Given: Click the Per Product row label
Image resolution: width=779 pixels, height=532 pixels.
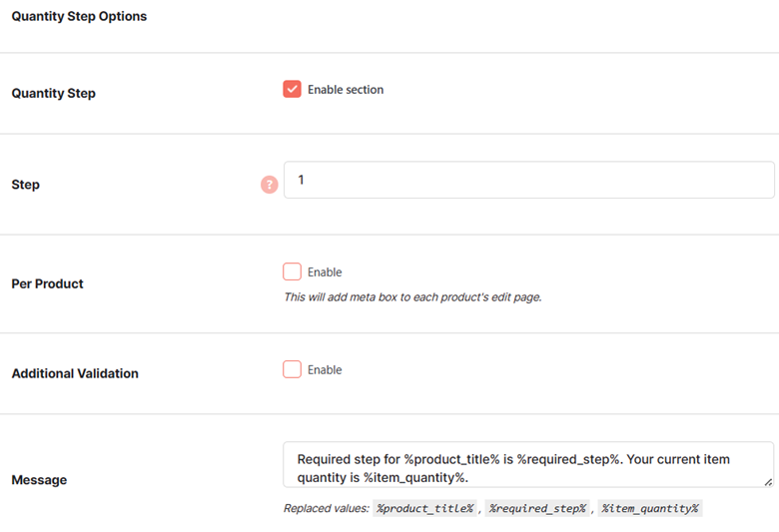Looking at the screenshot, I should click(x=47, y=284).
